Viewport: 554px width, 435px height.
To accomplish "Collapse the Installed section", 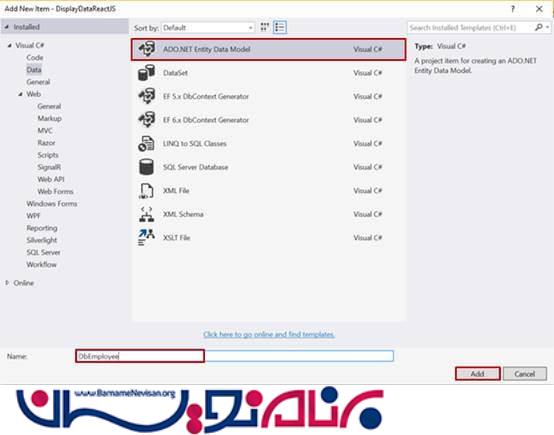I will click(x=7, y=27).
